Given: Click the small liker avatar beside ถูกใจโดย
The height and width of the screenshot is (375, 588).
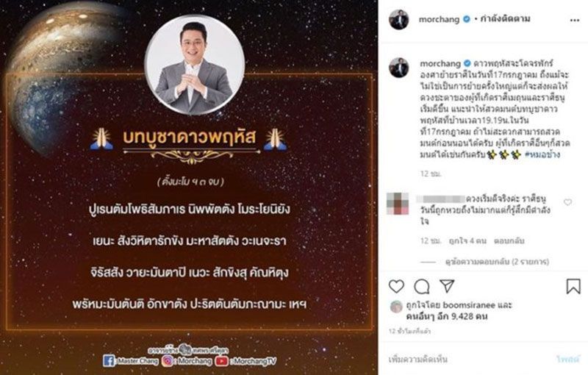Looking at the screenshot, I should [x=396, y=307].
